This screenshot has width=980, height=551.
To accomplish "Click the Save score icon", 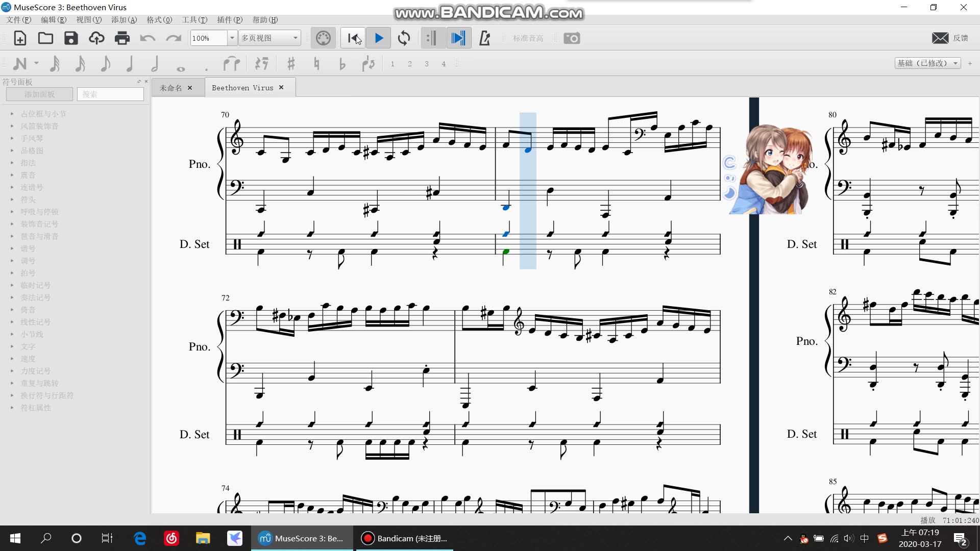I will point(71,38).
